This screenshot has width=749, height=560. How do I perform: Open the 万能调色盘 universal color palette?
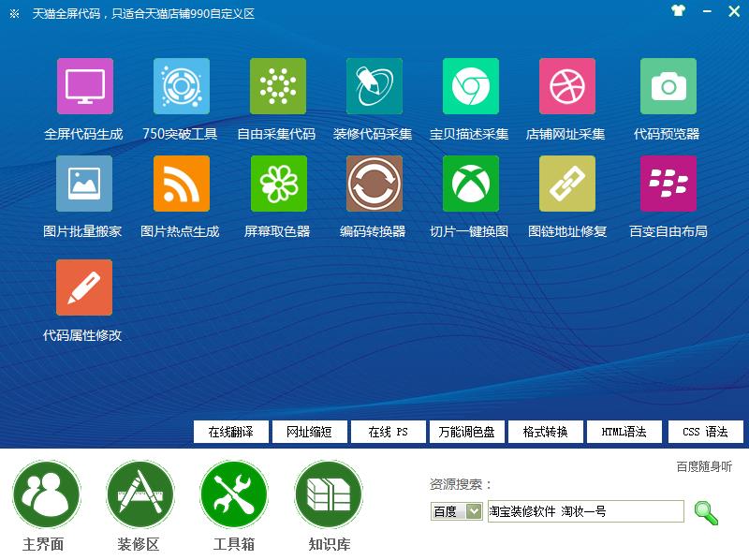(465, 432)
